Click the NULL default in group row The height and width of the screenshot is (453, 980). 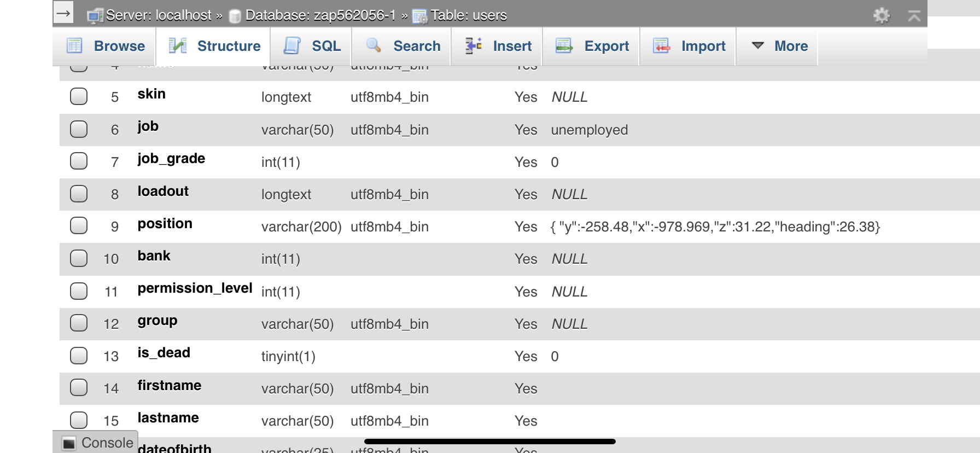pos(569,324)
